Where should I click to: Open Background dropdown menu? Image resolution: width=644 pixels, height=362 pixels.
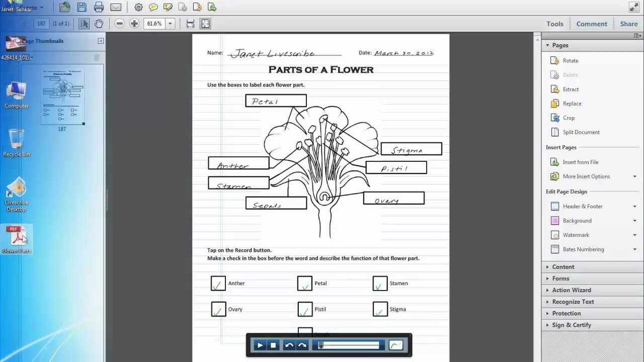(634, 221)
